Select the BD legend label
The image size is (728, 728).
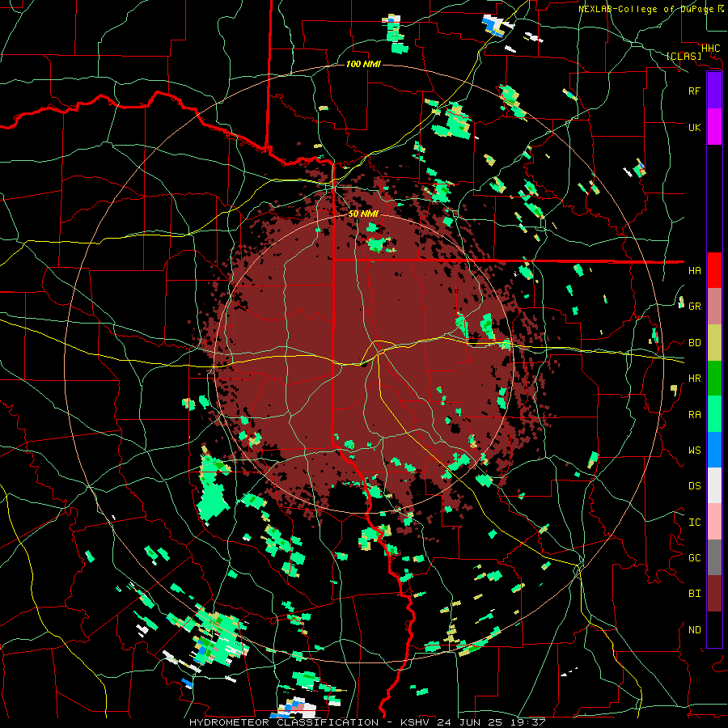point(694,343)
